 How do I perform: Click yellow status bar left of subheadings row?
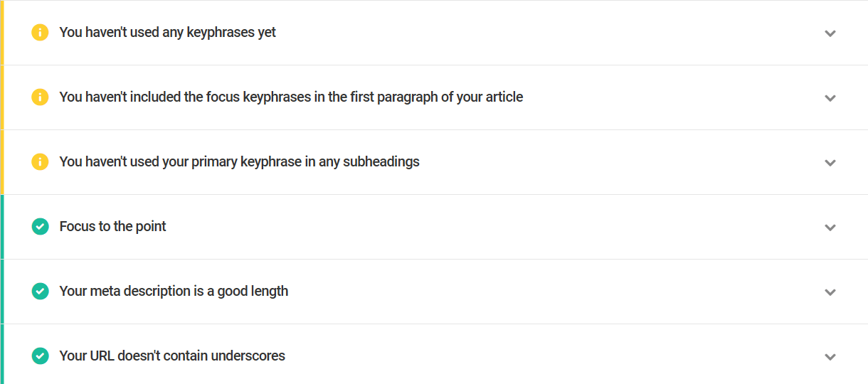click(2, 162)
